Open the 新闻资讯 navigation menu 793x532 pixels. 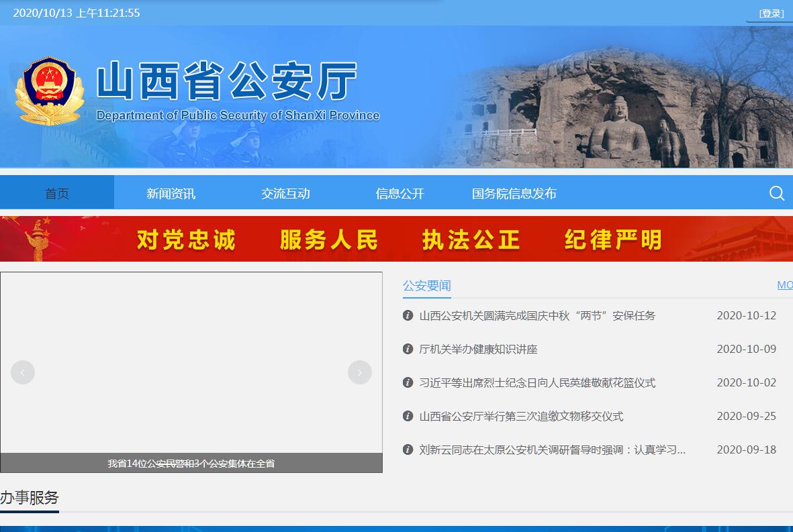pos(171,193)
